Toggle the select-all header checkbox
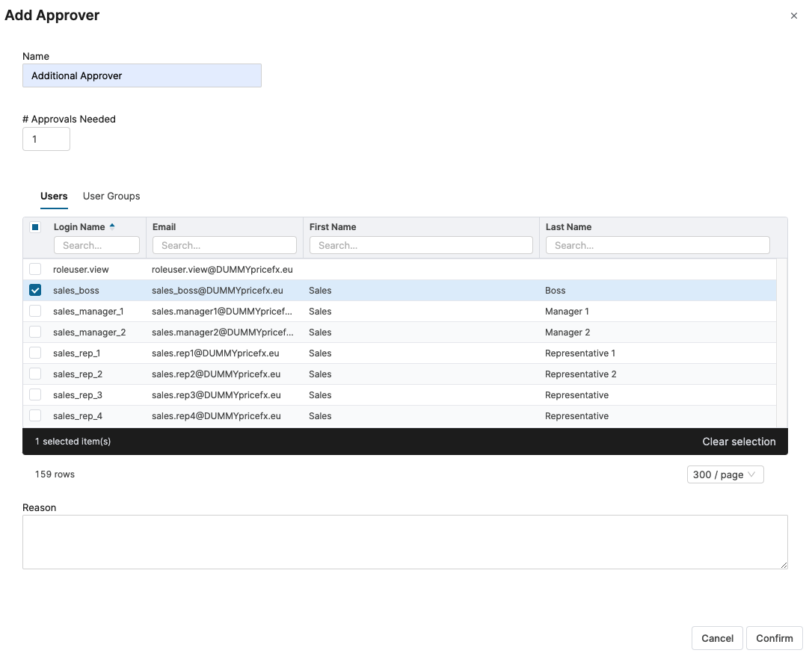The image size is (812, 656). click(x=35, y=227)
